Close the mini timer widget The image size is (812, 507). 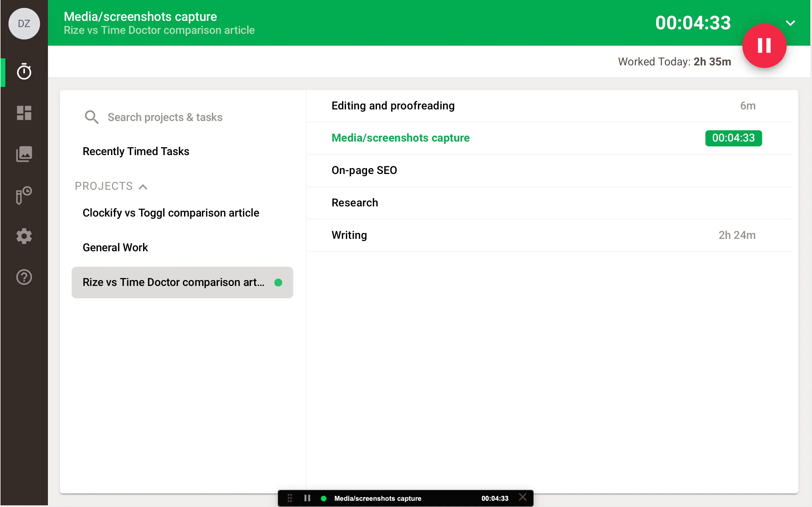coord(522,497)
